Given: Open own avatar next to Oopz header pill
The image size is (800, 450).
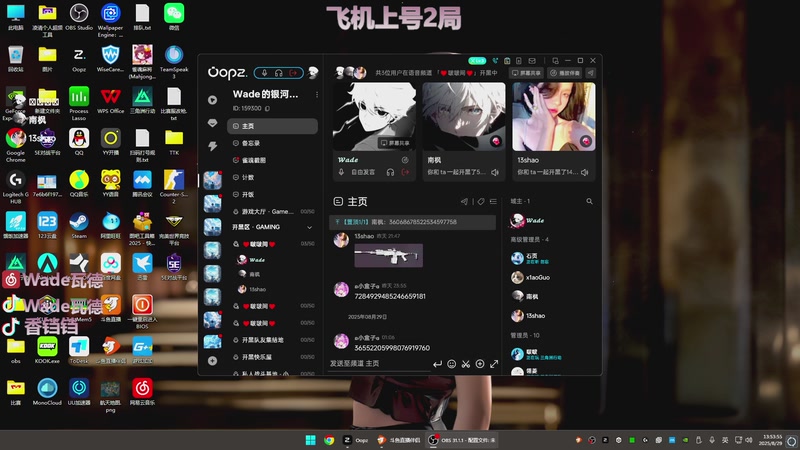Looking at the screenshot, I should tap(313, 72).
